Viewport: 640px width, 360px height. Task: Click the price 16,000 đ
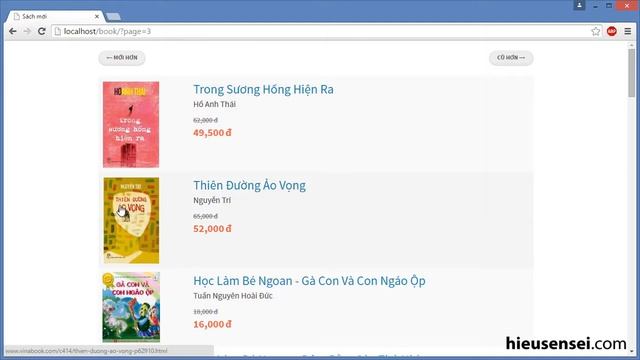(212, 324)
